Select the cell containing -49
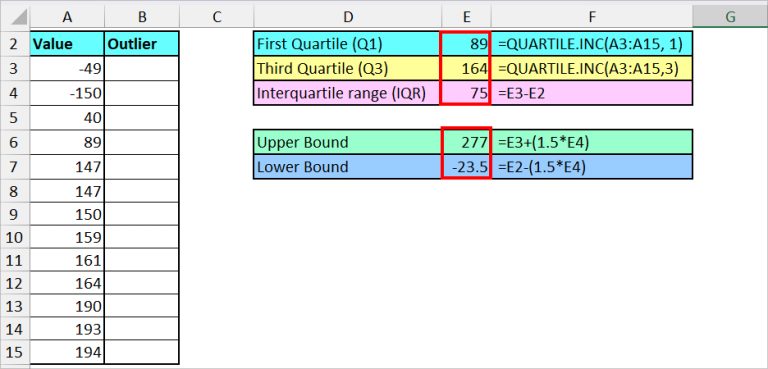 (x=67, y=69)
